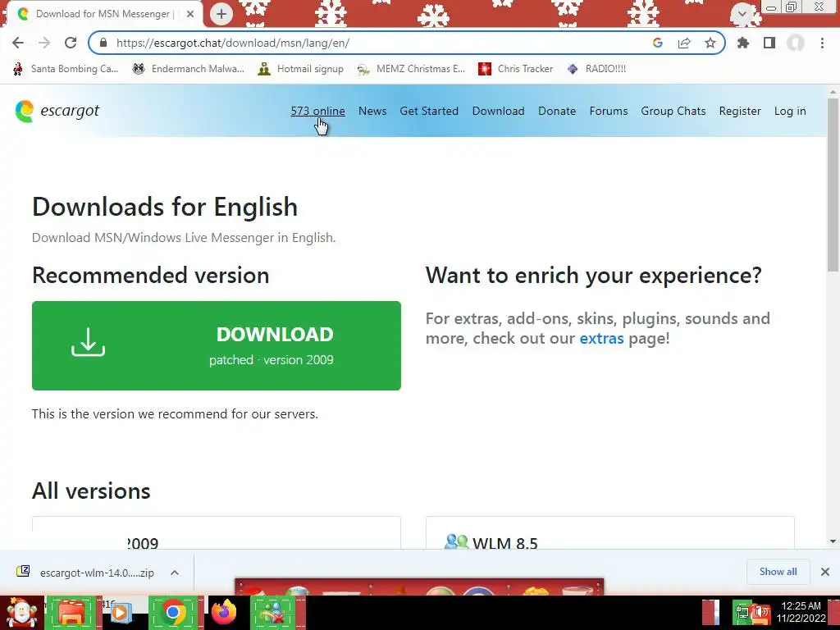The width and height of the screenshot is (840, 630).
Task: Click the scrollbar down arrow
Action: [x=833, y=541]
